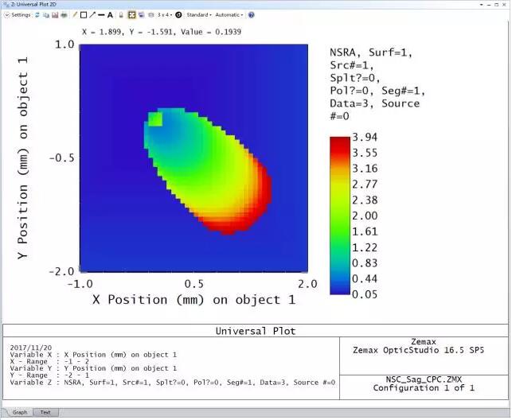Screen dimensions: 512x420
Task: Select the rectangle drawing tool
Action: 84,15
